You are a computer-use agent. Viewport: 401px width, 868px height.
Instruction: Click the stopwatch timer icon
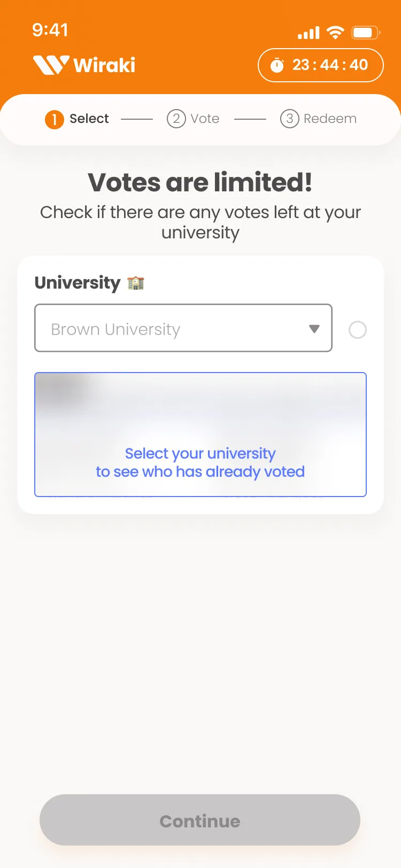coord(277,65)
